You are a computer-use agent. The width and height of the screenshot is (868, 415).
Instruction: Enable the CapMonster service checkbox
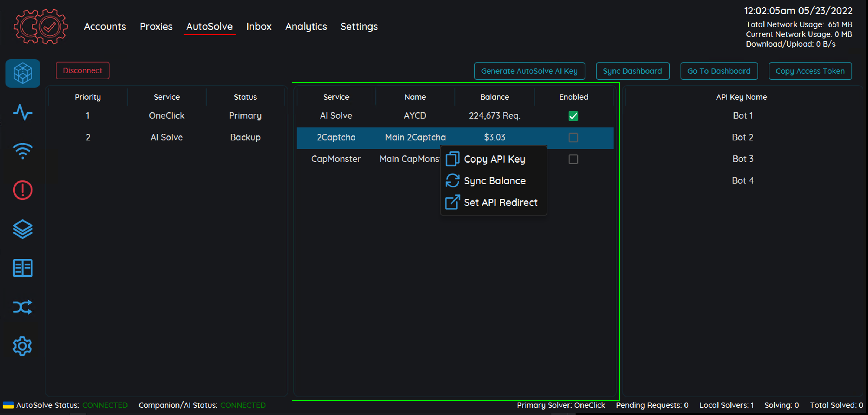[573, 159]
